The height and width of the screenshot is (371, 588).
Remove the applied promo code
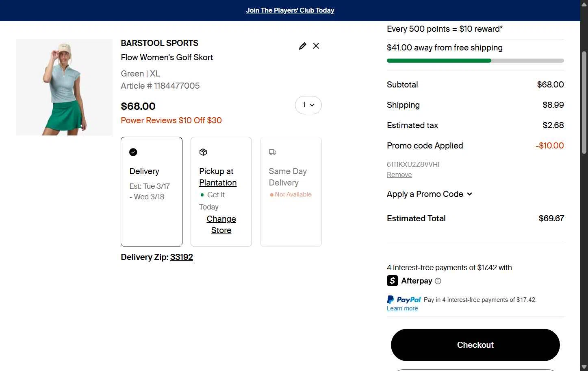tap(399, 175)
